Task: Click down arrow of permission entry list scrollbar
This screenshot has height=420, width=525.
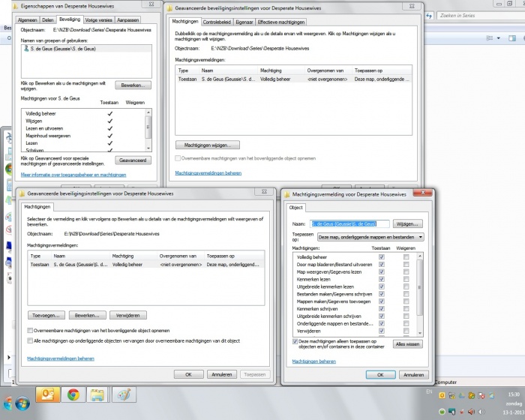Action: [420, 333]
